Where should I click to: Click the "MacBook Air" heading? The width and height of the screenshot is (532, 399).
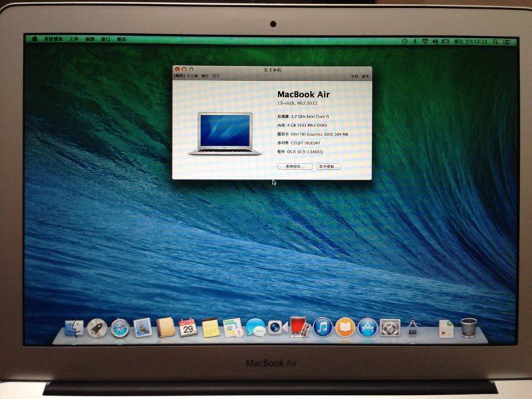pos(303,94)
